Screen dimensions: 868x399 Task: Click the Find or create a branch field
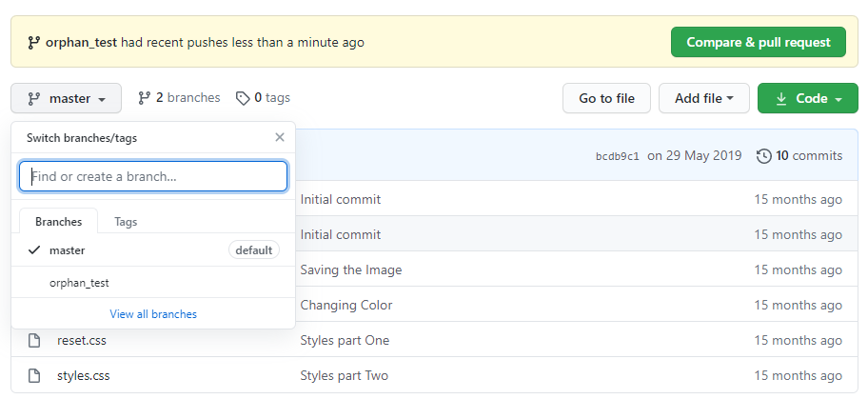point(153,176)
